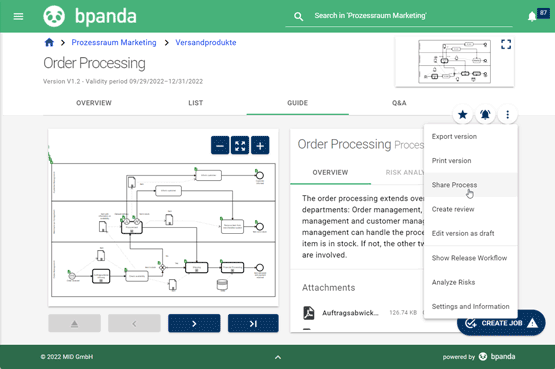Toggle subscription with the ringing bell icon

(x=485, y=114)
